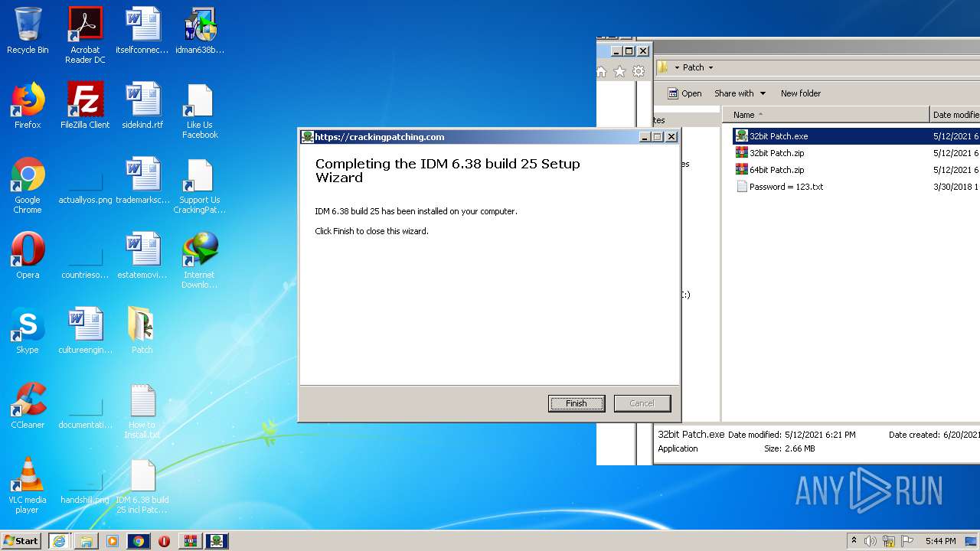Select the itselfconnec... Word document icon
Screen dimensions: 980x551
pyautogui.click(x=142, y=31)
